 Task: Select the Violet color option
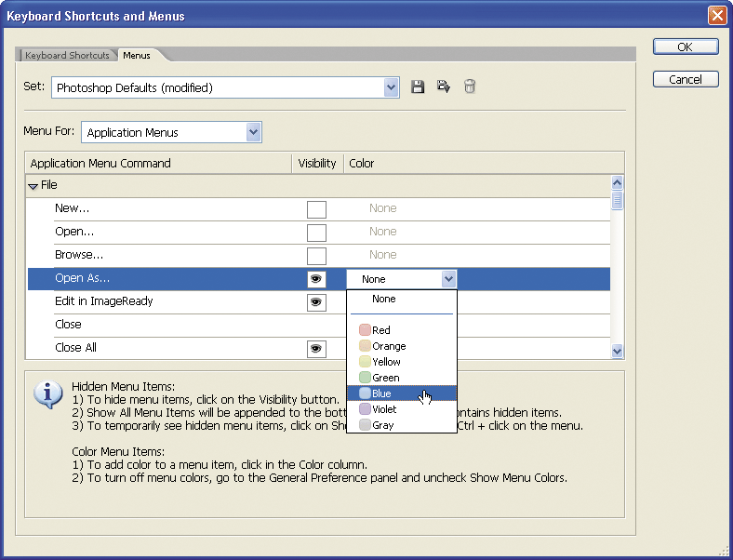pyautogui.click(x=383, y=409)
